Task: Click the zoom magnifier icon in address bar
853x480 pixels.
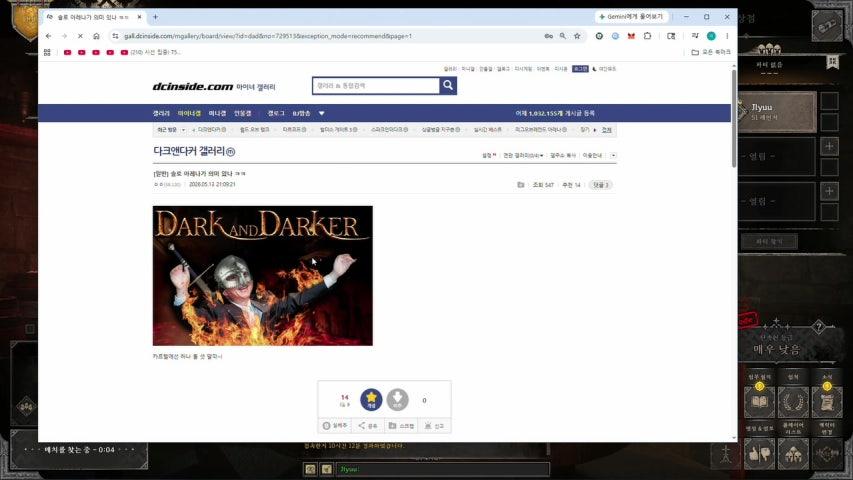Action: tap(563, 36)
